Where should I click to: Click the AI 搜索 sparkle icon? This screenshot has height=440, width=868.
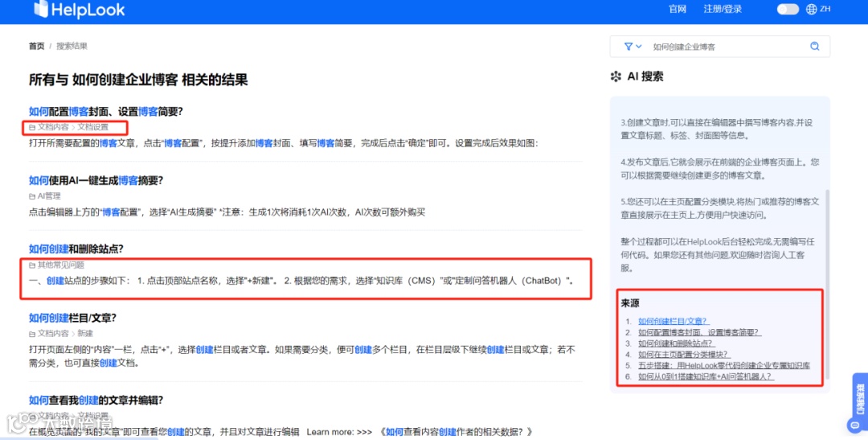click(616, 76)
